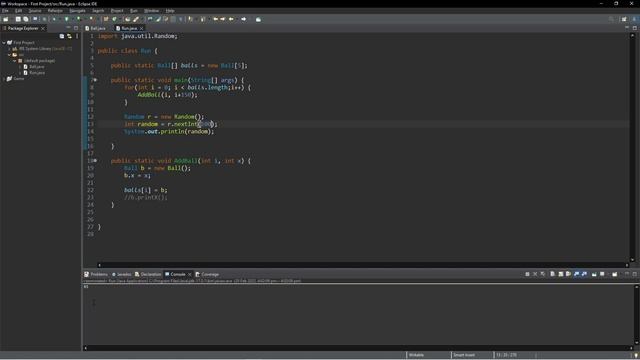The image size is (640, 360).
Task: Toggle Link with Editor in Package Explorer
Action: tap(69, 36)
